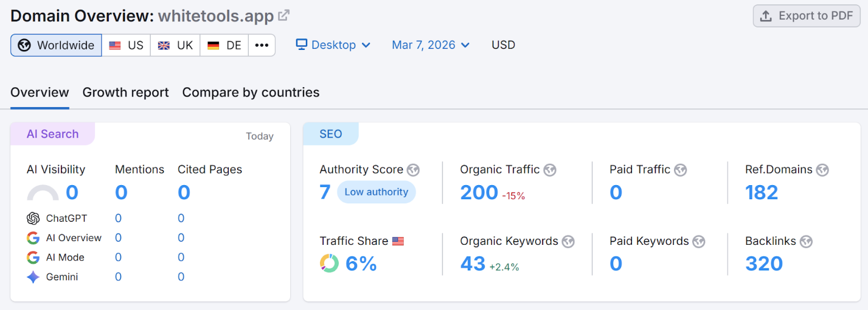Switch region to UK

point(175,45)
